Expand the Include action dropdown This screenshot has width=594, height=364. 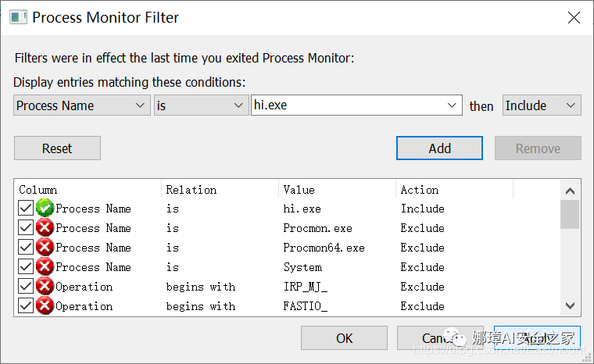pos(542,105)
